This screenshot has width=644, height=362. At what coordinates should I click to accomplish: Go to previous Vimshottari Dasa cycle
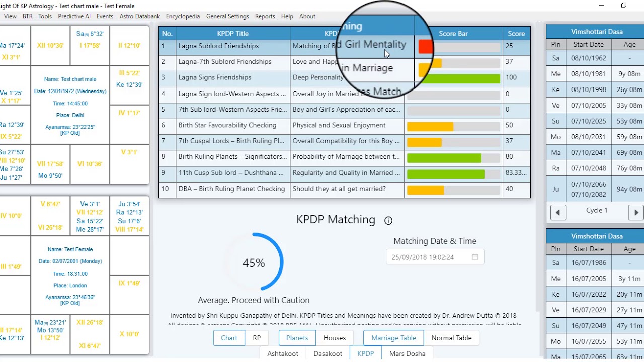coord(558,212)
